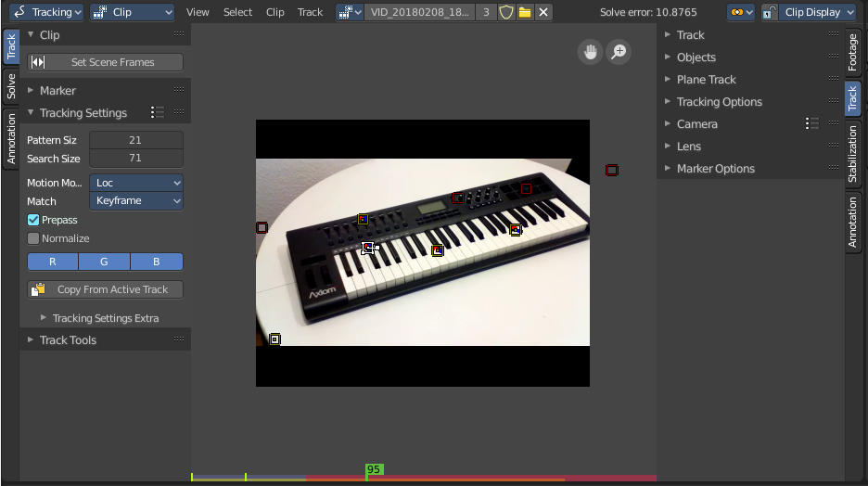Switch to the Stabilization tab

852,153
